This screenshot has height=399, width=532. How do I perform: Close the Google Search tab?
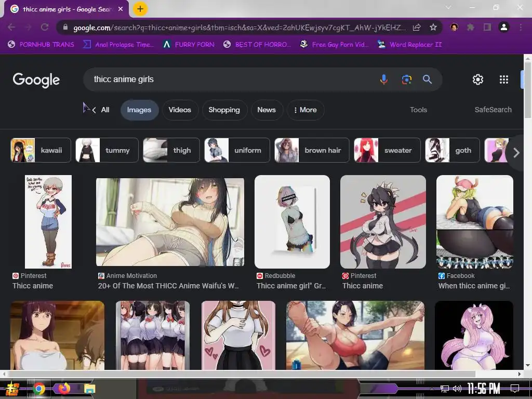point(121,9)
